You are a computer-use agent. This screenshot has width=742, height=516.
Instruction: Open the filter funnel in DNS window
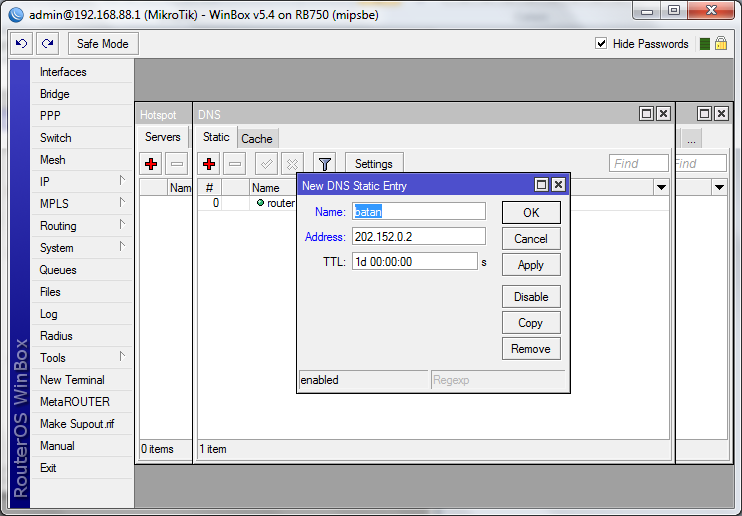pos(325,164)
